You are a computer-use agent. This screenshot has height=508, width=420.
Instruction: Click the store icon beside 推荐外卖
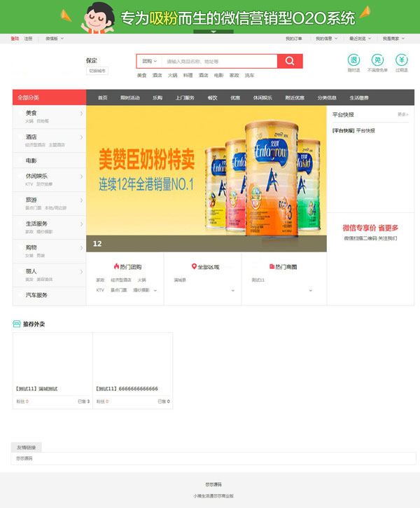[x=17, y=324]
